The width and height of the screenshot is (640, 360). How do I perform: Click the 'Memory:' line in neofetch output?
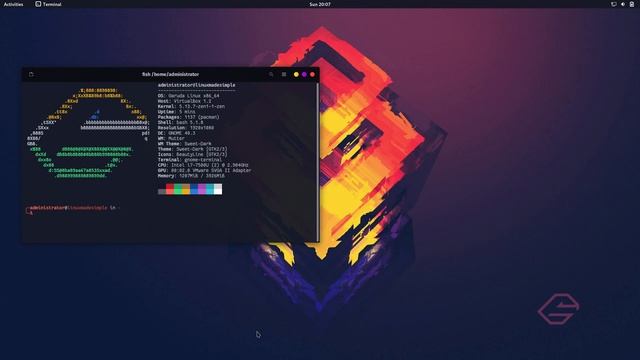pyautogui.click(x=191, y=176)
